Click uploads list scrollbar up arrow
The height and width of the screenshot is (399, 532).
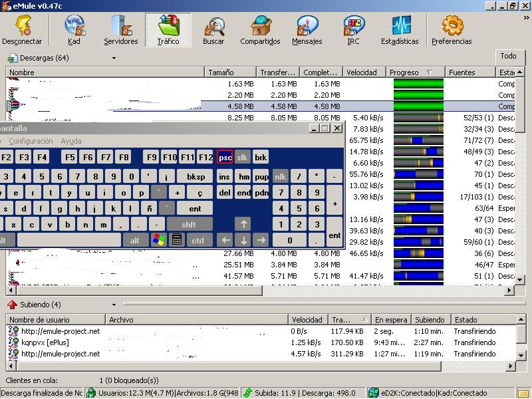point(521,319)
